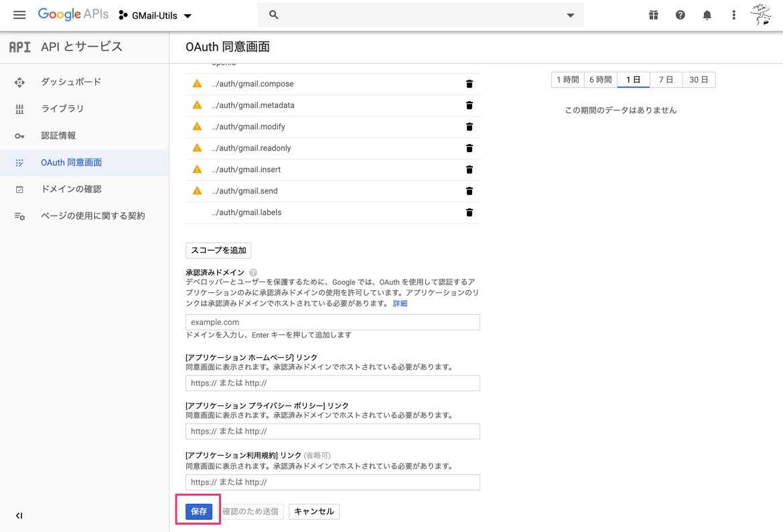
Task: Click the 保存 button
Action: pos(198,511)
